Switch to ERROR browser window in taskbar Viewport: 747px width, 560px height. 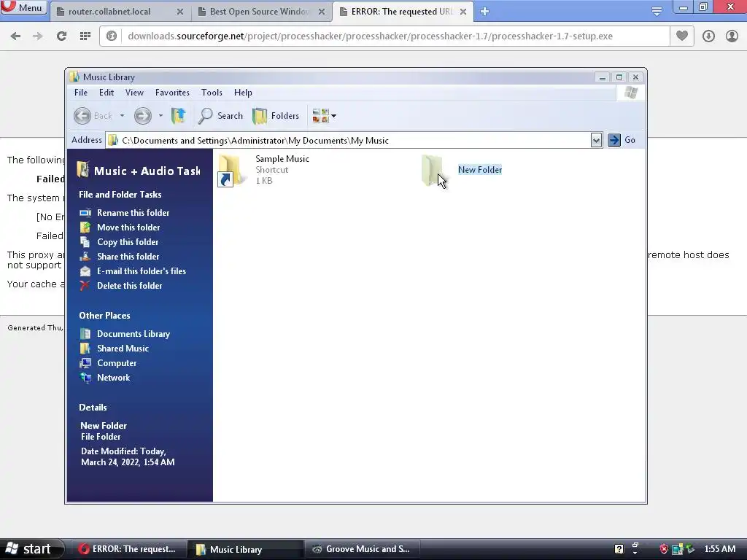click(x=128, y=549)
